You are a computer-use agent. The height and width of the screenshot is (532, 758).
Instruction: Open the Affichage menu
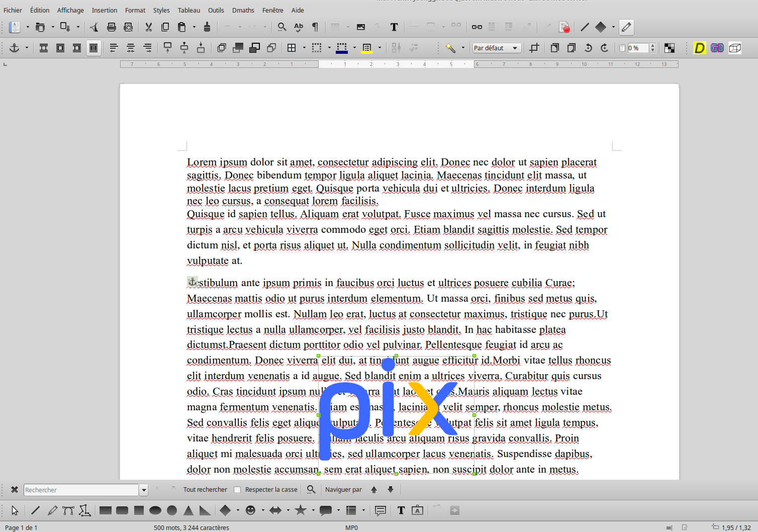coord(70,10)
